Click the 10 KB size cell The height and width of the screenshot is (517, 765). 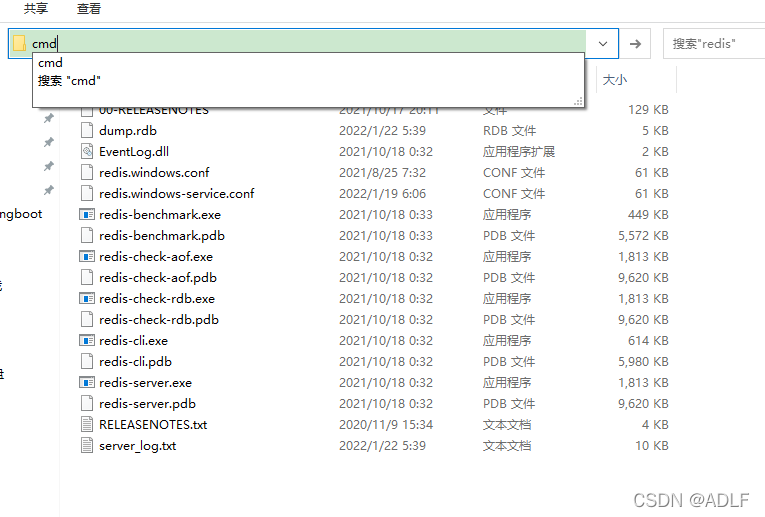(x=652, y=445)
